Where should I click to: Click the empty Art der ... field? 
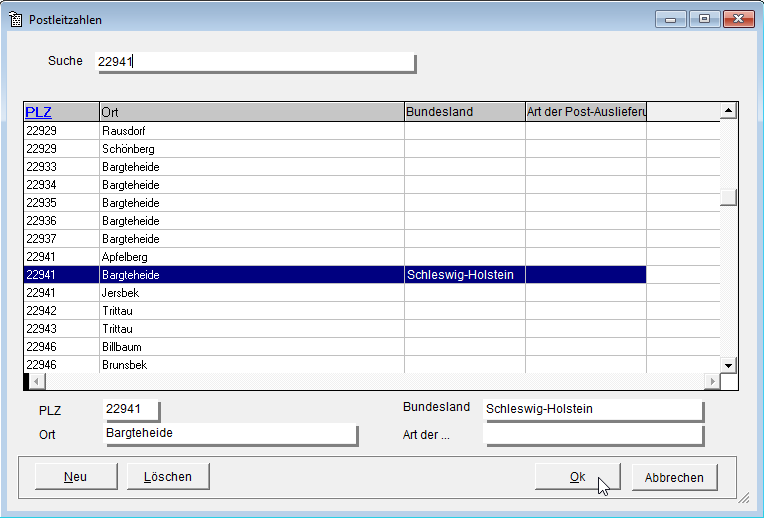tap(593, 434)
